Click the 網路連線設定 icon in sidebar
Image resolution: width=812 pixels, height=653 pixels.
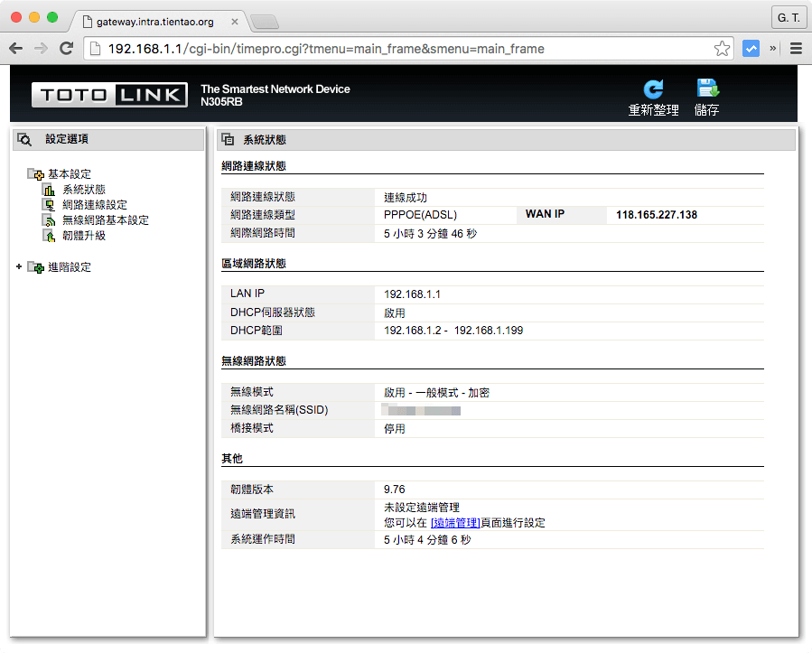pyautogui.click(x=49, y=205)
